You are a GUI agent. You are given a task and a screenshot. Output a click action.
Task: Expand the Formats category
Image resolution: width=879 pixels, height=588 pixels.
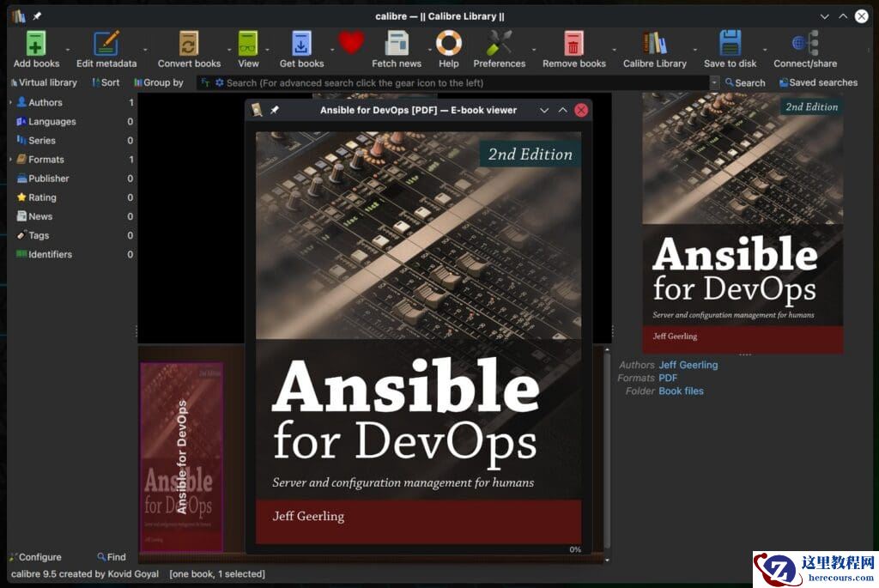[10, 159]
